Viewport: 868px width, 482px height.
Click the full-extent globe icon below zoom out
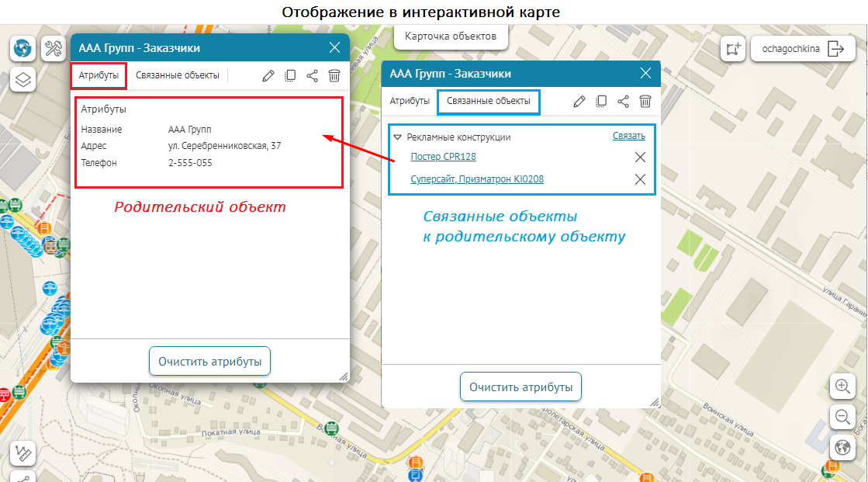(x=842, y=447)
